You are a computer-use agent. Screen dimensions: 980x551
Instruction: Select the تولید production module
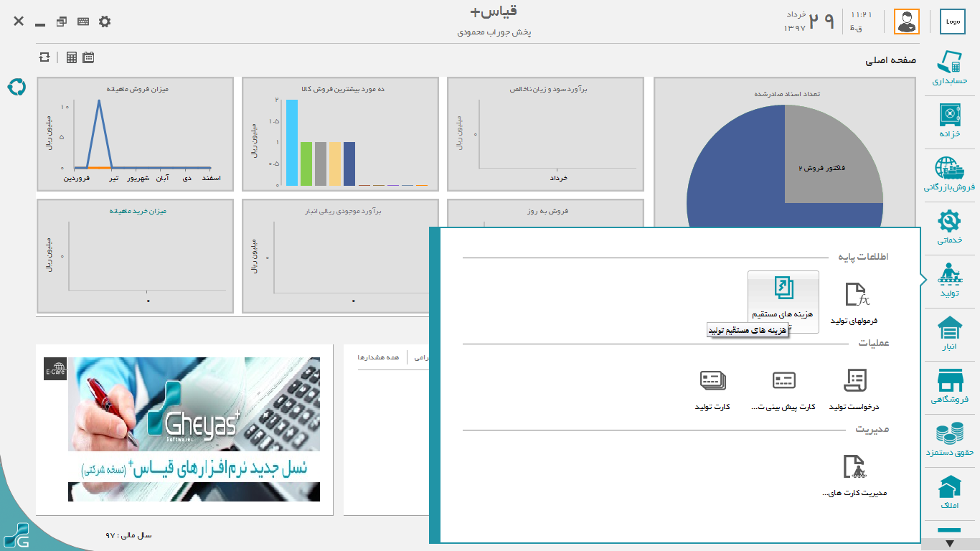951,281
